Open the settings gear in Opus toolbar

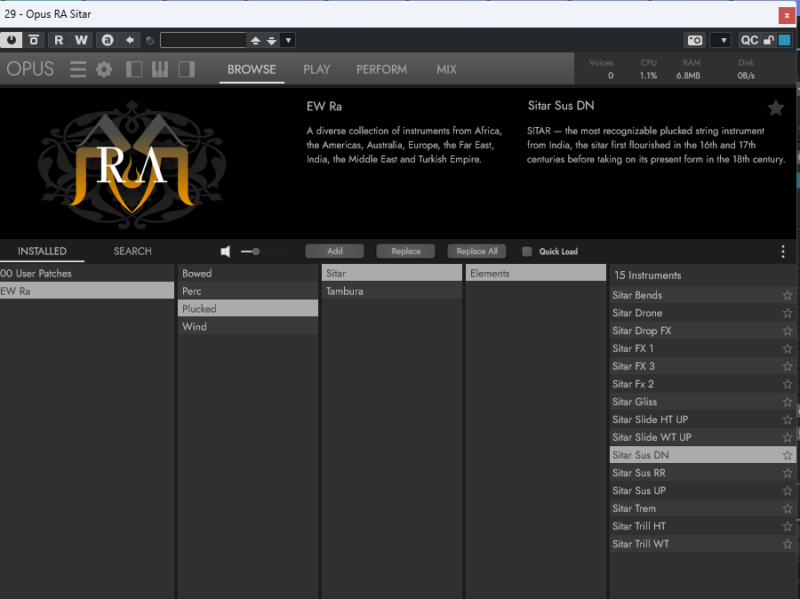tap(104, 69)
